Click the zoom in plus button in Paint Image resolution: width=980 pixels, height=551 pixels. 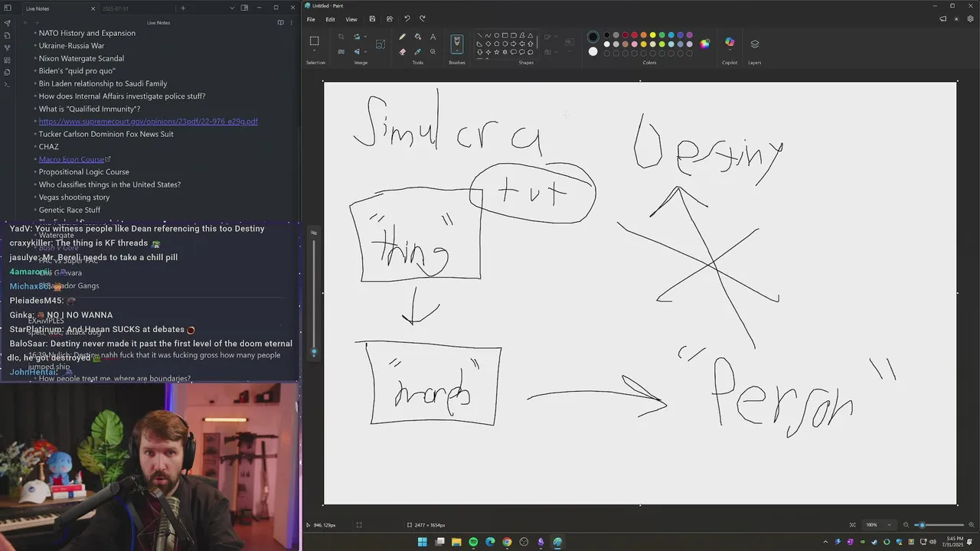pyautogui.click(x=972, y=525)
